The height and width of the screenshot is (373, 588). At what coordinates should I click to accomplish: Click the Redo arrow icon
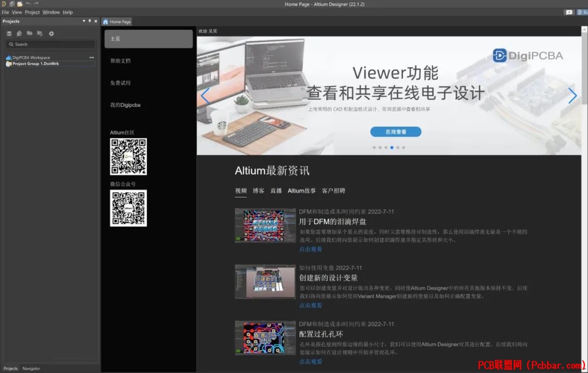pyautogui.click(x=36, y=4)
